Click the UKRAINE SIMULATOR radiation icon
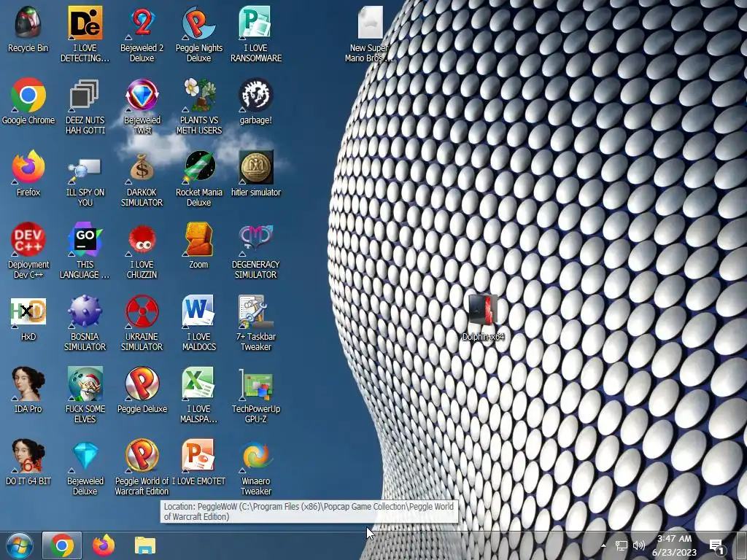747x560 pixels. 142,311
